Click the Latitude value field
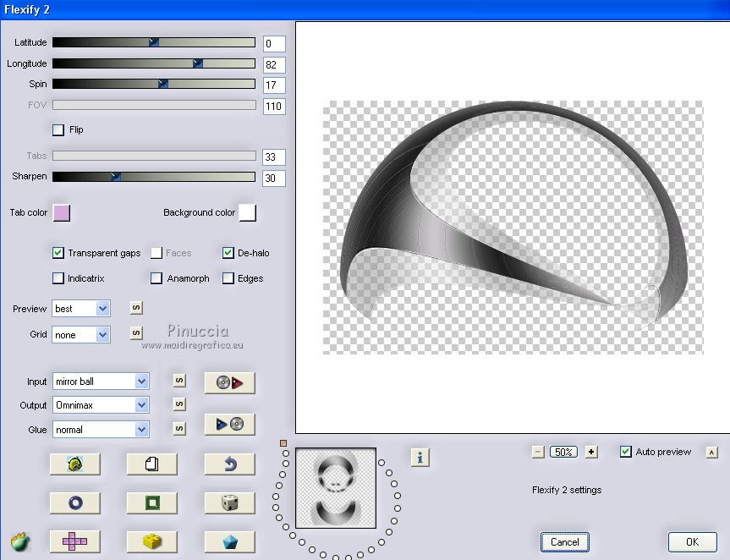 coord(274,44)
